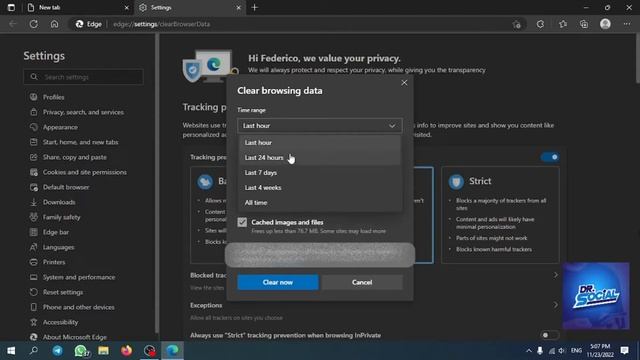Launch Firefox from the taskbar
This screenshot has width=640, height=360.
point(127,351)
